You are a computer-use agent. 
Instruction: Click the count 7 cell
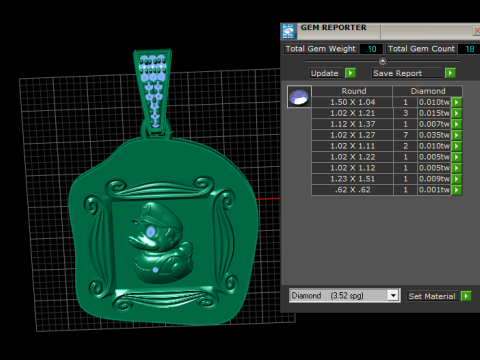[x=405, y=135]
